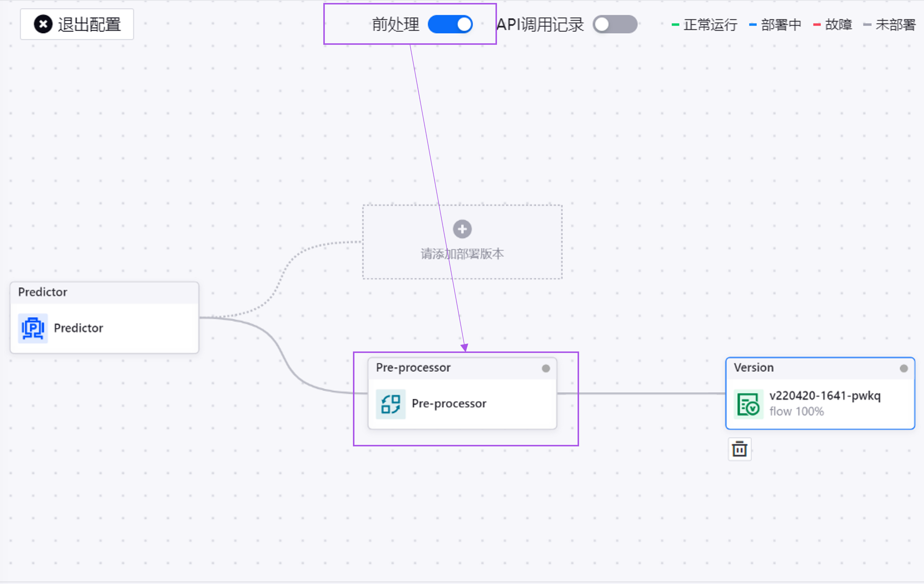
Task: Click the Predictor node icon
Action: (32, 328)
